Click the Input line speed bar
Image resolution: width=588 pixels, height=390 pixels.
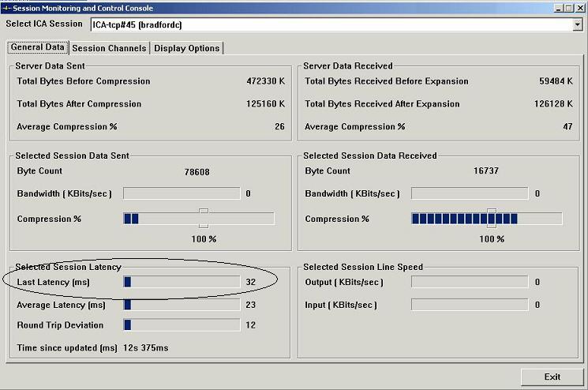click(470, 305)
